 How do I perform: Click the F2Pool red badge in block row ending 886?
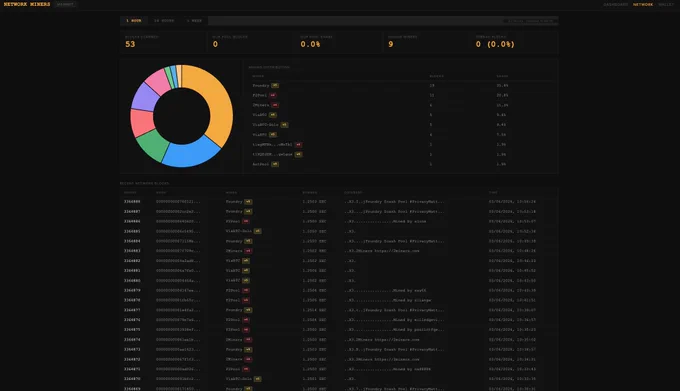click(x=246, y=222)
